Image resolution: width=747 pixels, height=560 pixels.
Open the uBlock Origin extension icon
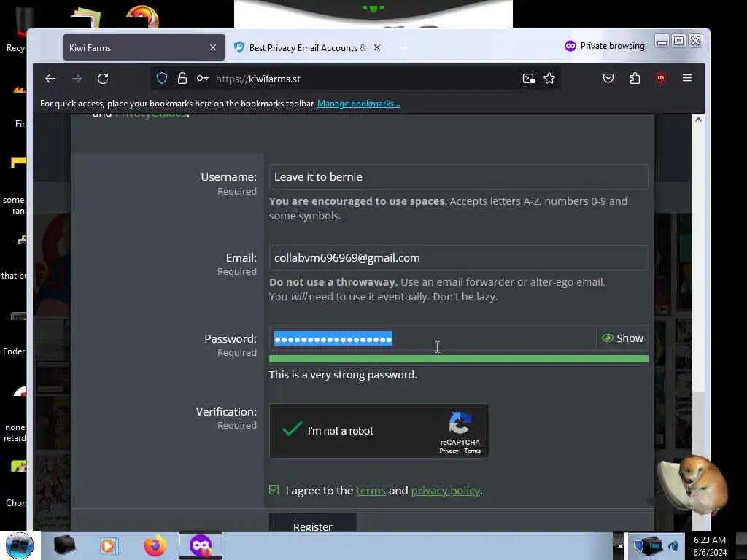[x=661, y=78]
